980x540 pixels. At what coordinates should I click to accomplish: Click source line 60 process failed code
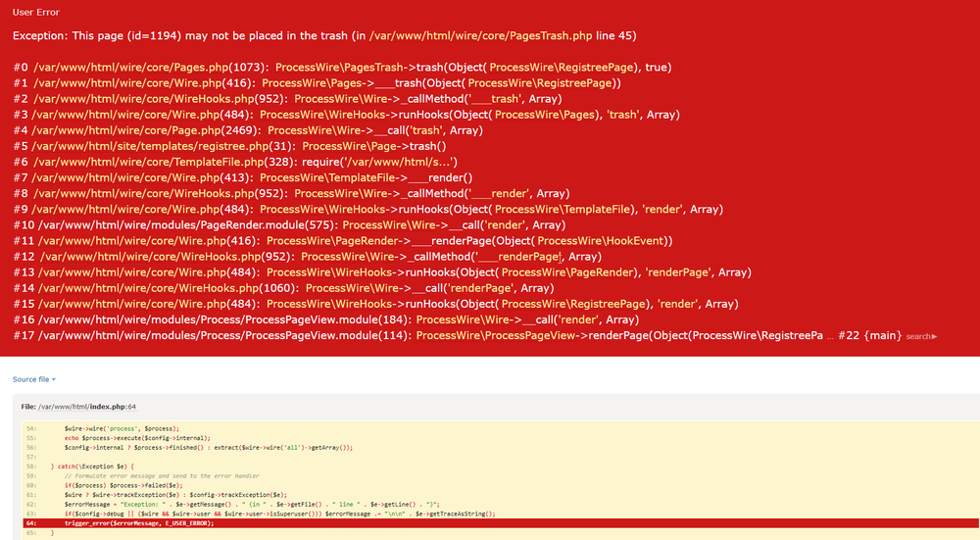(123, 484)
